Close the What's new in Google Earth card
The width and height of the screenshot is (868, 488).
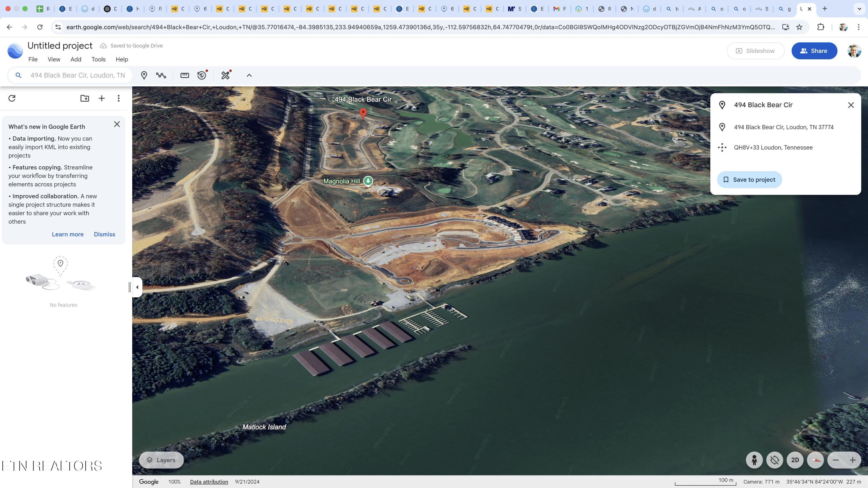coord(117,124)
